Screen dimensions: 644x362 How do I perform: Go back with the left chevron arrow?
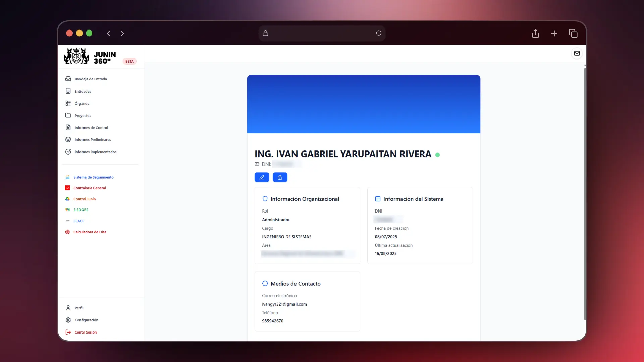click(x=108, y=33)
